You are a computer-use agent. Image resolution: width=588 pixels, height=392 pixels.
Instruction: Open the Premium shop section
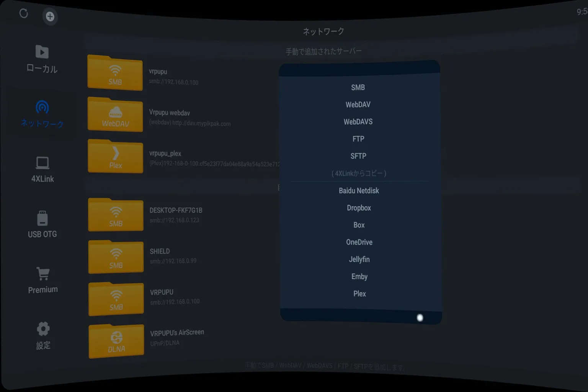pos(43,280)
